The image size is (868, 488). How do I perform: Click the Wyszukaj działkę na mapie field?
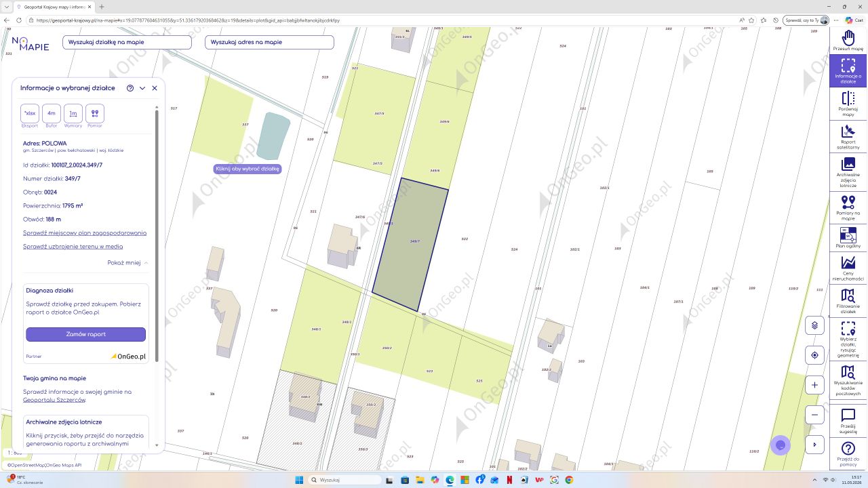(127, 42)
